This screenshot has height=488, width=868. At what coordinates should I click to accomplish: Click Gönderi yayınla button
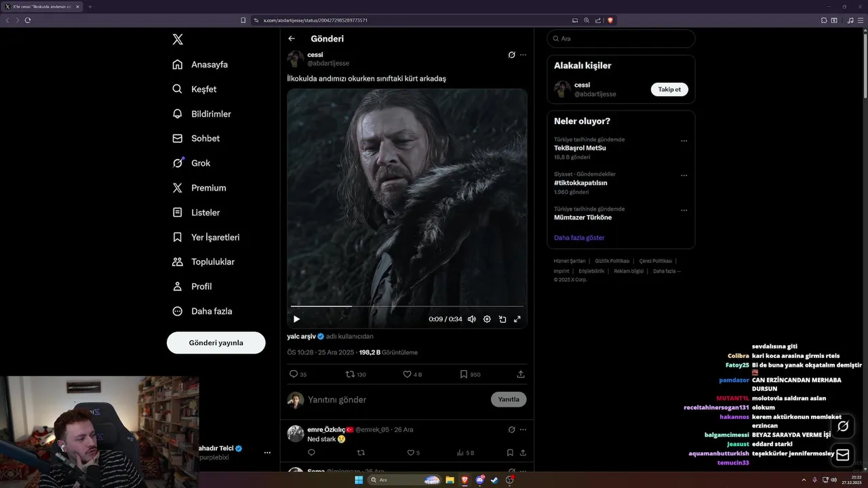pyautogui.click(x=216, y=343)
